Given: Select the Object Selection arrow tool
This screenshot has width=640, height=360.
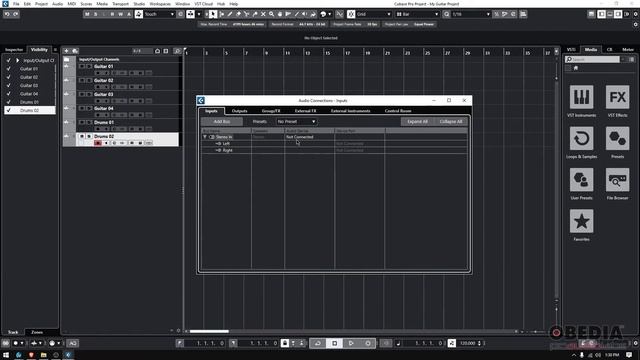Looking at the screenshot, I should (x=213, y=14).
